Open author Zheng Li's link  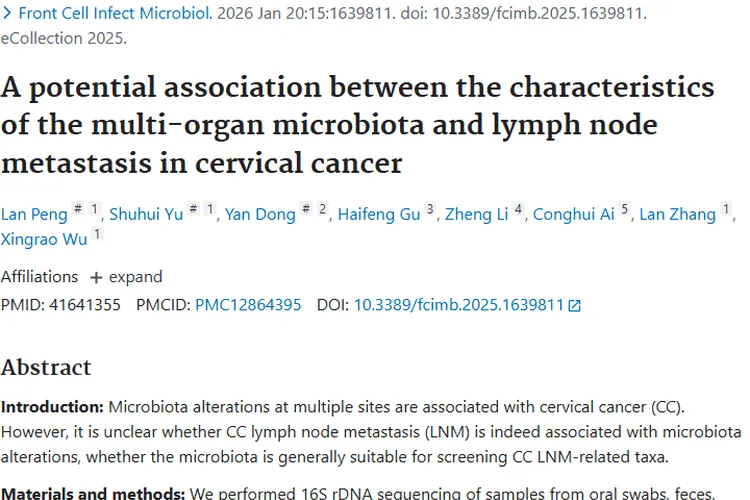coord(476,214)
